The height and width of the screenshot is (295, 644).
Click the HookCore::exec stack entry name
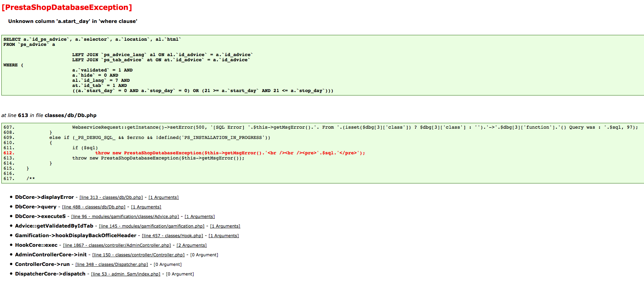(36, 245)
